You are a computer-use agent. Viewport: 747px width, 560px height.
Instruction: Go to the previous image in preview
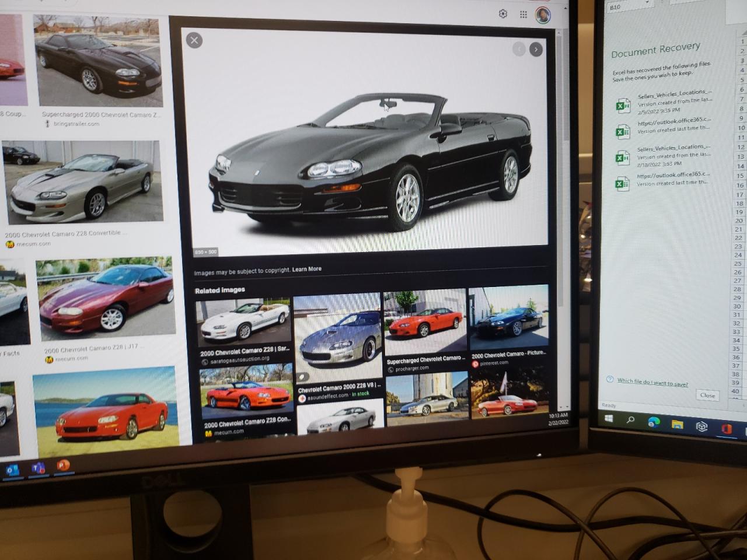[x=518, y=50]
